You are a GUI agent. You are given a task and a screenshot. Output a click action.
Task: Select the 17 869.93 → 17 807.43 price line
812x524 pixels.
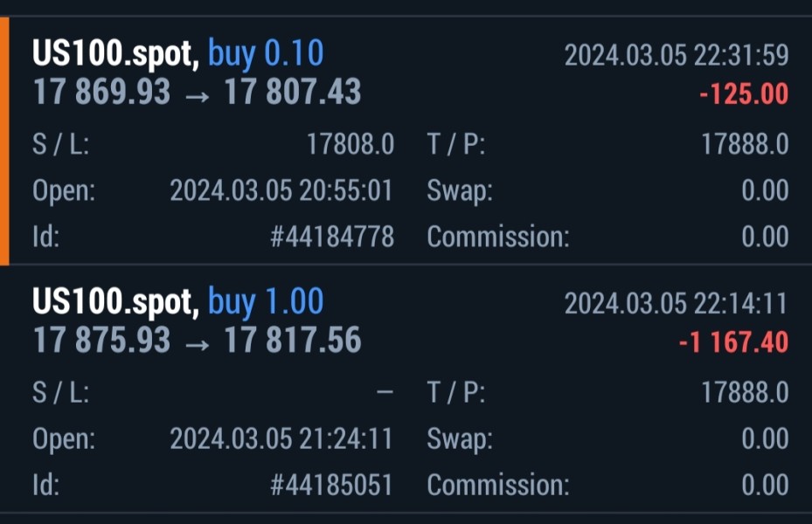(x=197, y=93)
